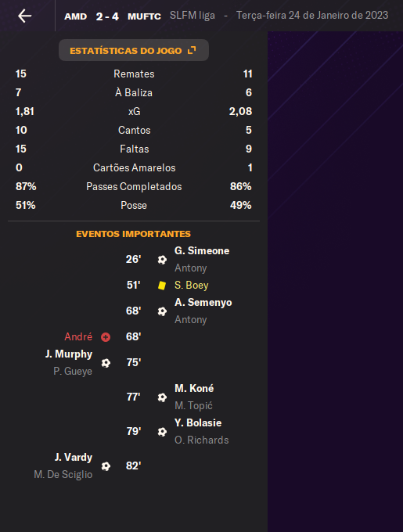Open Estatísticas do Jogo button
Viewport: 403px width, 532px height.
(x=134, y=50)
